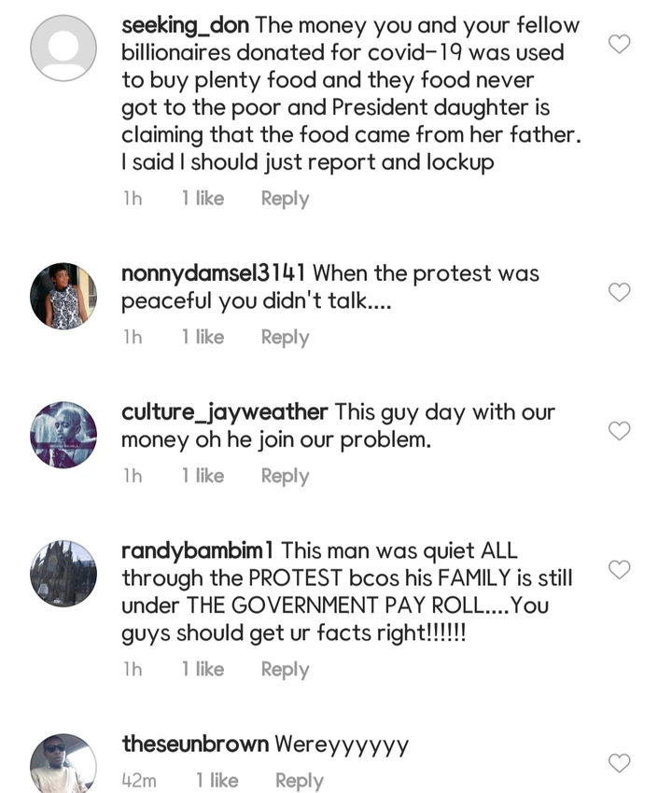This screenshot has width=672, height=793.
Task: Reply to theseunbrown's Wereyyyyyy comment
Action: 299,781
